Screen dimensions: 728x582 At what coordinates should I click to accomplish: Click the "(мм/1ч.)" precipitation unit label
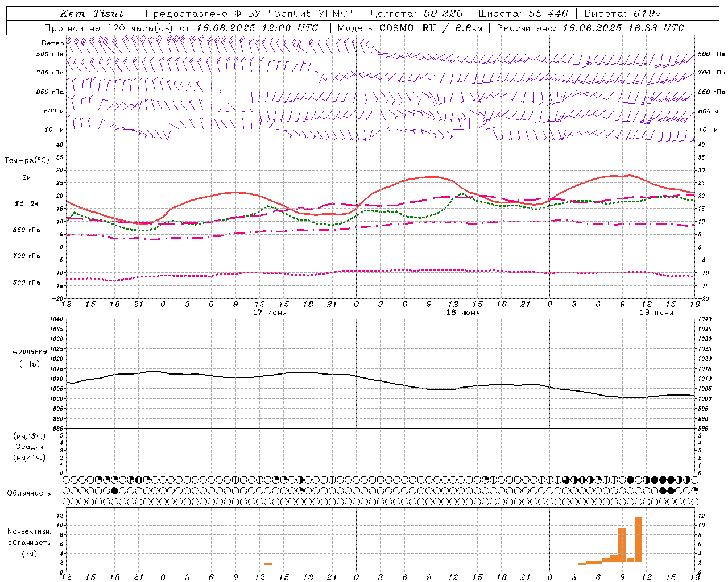point(30,458)
